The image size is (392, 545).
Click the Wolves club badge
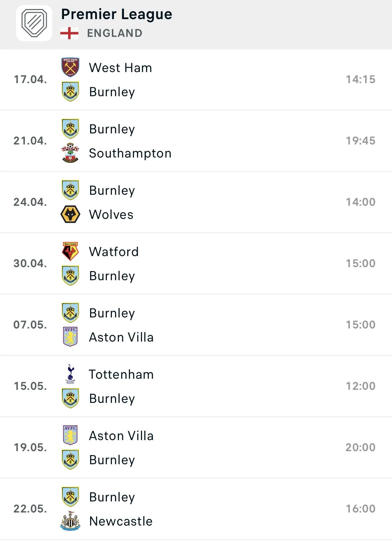click(70, 214)
